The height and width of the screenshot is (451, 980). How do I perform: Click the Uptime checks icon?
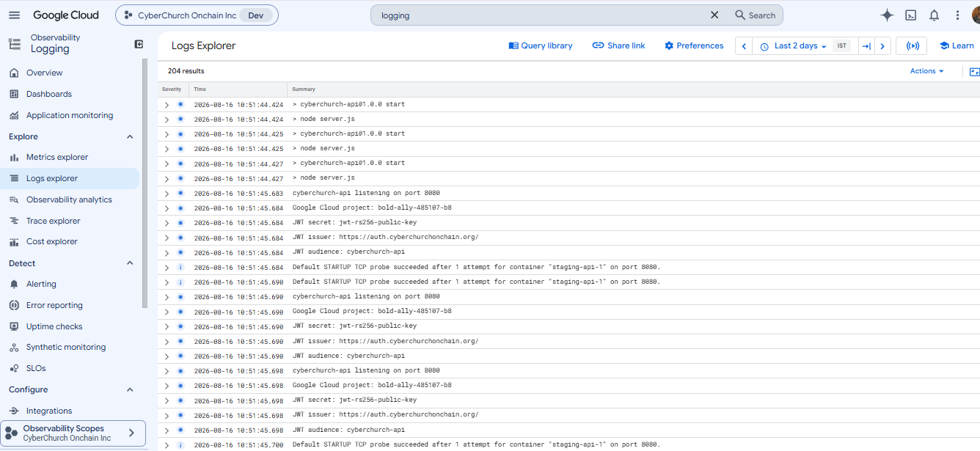13,326
